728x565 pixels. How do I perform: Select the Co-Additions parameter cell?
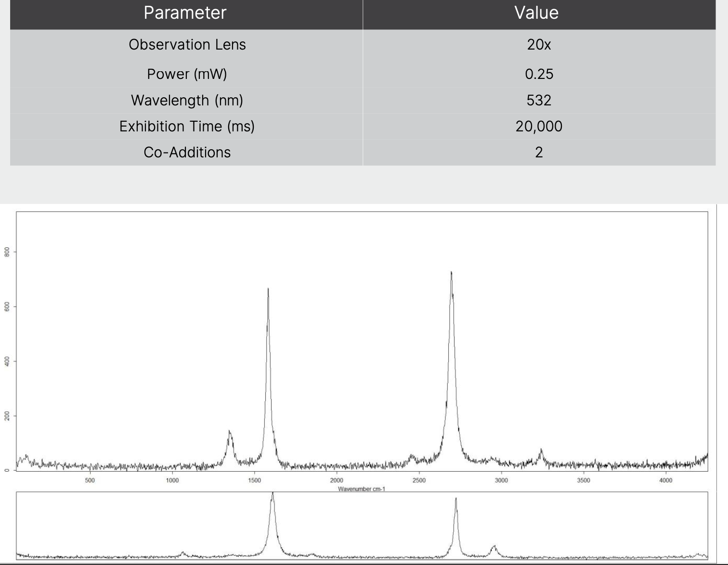(x=187, y=152)
